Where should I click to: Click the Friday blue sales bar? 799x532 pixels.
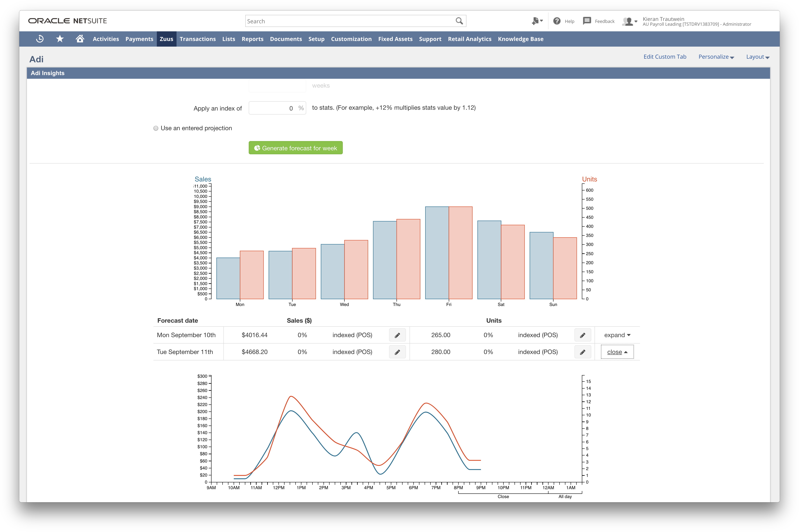pos(437,253)
